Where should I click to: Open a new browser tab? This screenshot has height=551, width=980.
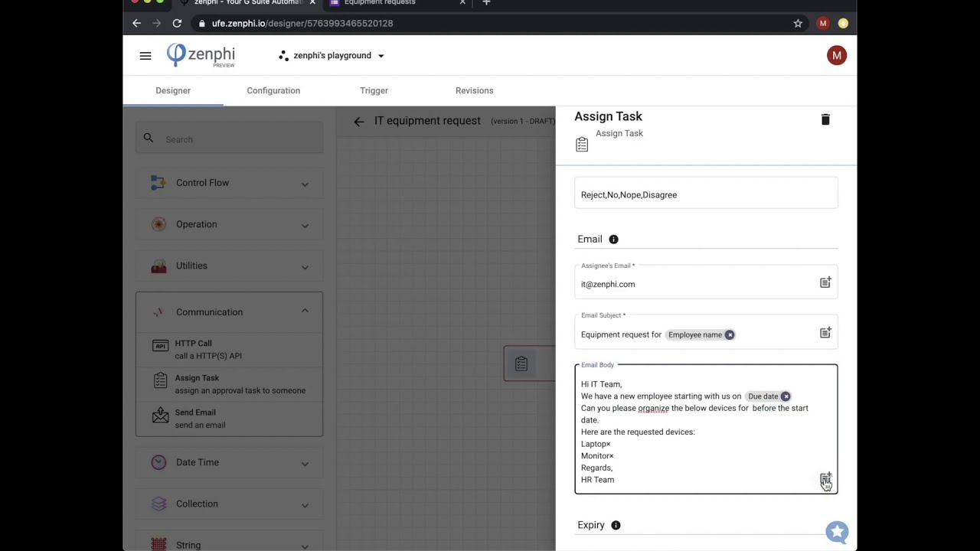pos(486,3)
